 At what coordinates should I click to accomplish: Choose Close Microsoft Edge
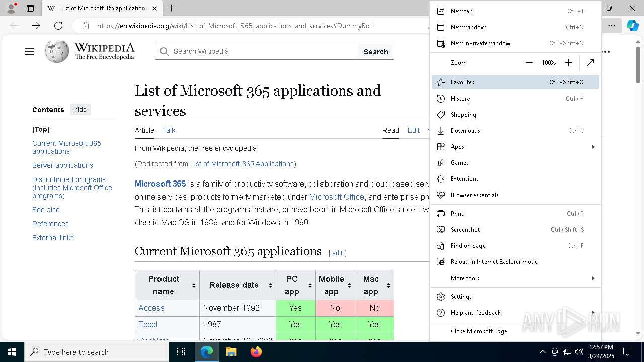click(515, 331)
